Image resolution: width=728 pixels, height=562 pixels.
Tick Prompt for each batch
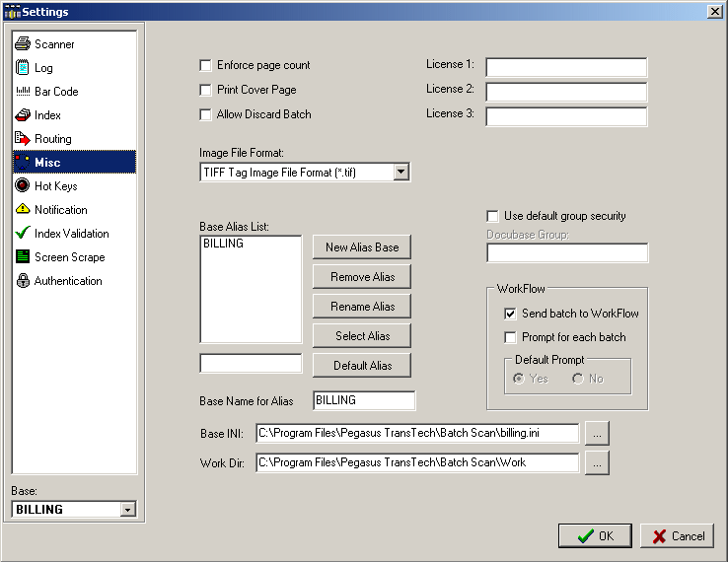[510, 337]
